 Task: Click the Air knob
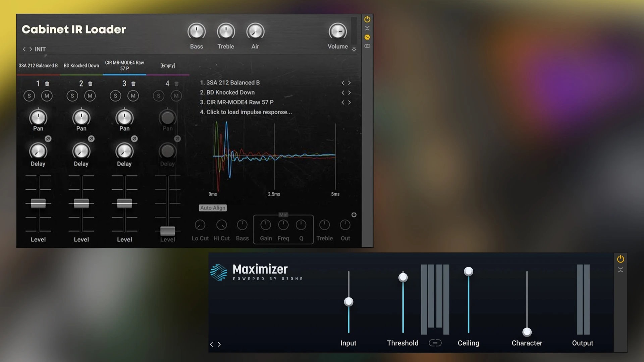255,32
